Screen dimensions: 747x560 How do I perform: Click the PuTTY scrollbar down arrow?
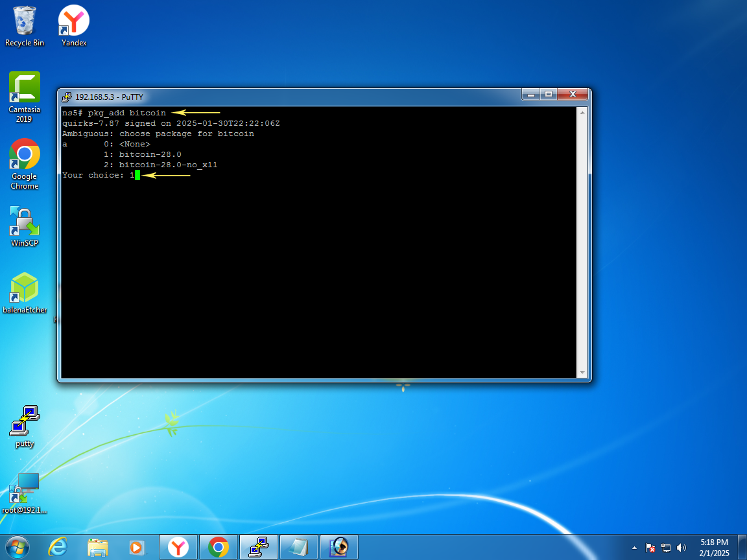(582, 373)
